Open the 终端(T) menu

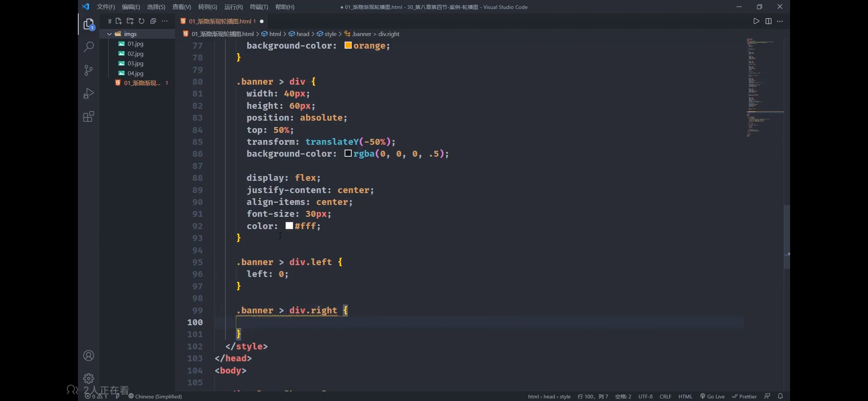click(x=259, y=7)
